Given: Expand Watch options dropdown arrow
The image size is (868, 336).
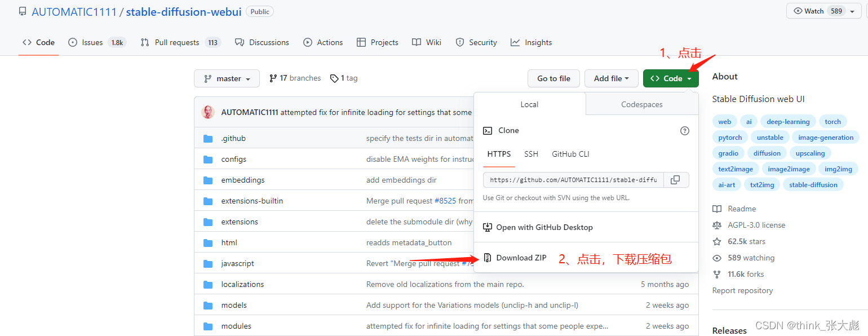Looking at the screenshot, I should pos(852,11).
